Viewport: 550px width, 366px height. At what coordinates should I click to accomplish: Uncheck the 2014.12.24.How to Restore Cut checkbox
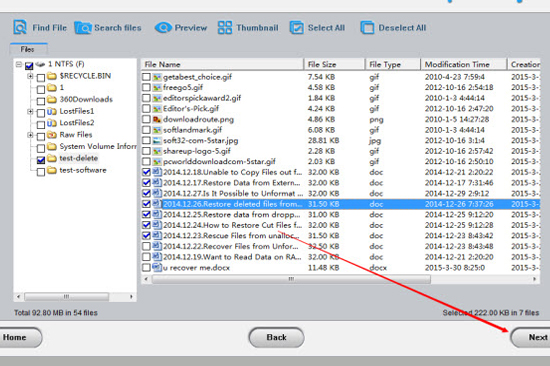click(146, 225)
